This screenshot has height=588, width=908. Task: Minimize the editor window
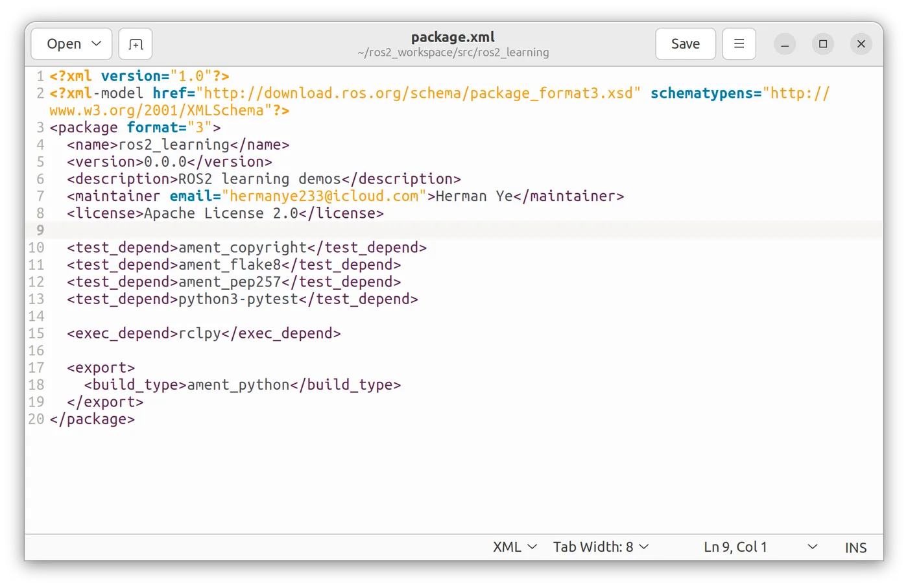[x=785, y=44]
